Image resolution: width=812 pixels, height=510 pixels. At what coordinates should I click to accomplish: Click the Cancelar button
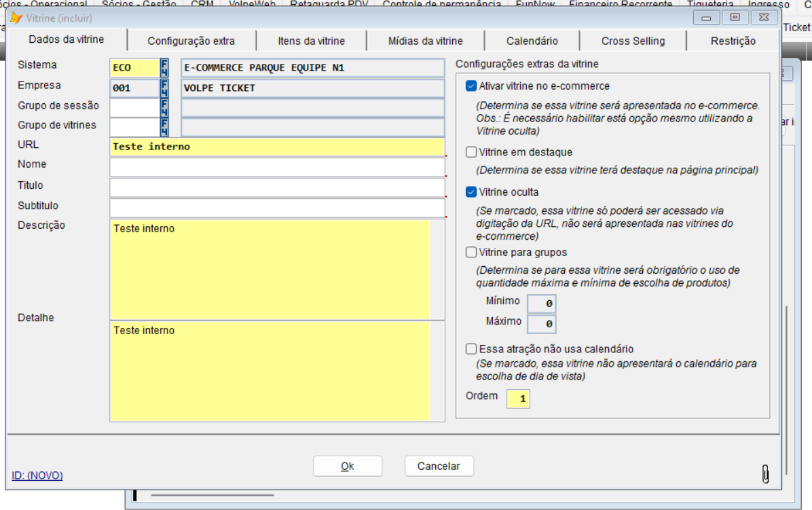coord(439,466)
